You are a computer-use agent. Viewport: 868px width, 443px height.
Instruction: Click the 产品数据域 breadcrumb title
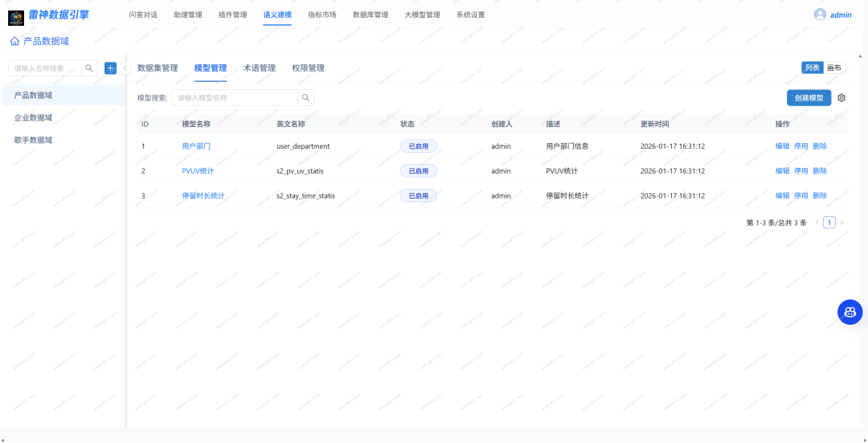click(x=47, y=42)
